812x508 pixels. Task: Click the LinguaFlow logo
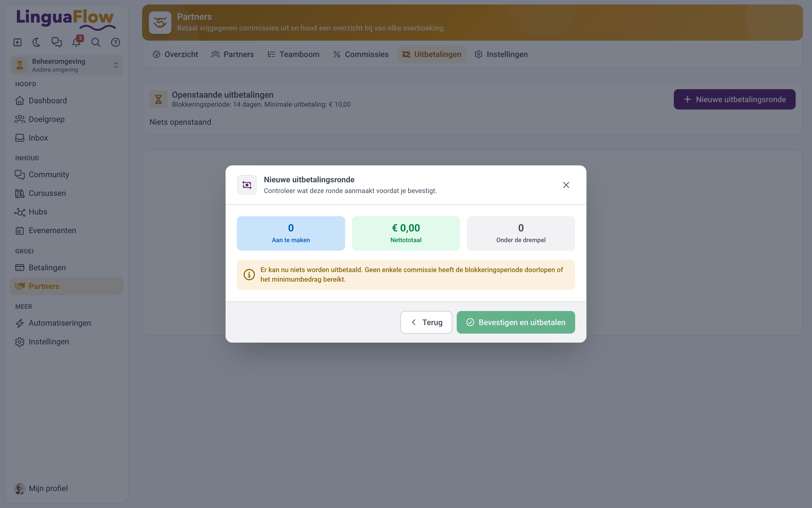(x=66, y=19)
